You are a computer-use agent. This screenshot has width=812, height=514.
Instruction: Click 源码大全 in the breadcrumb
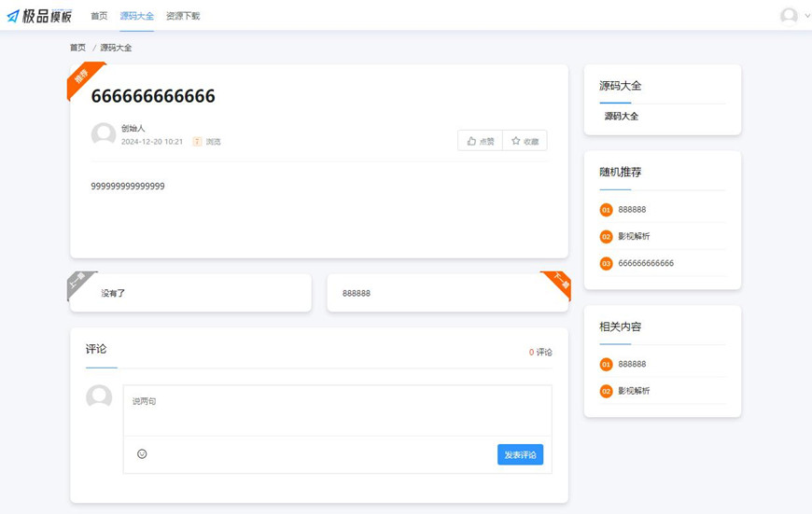tap(116, 48)
